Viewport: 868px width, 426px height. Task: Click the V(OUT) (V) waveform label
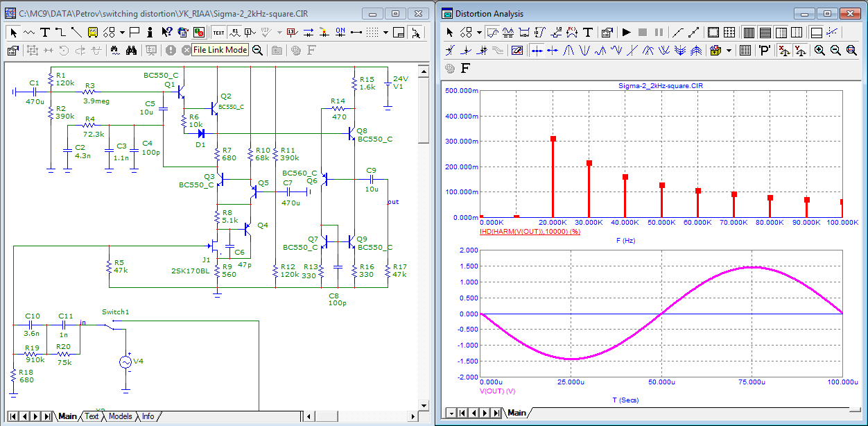click(x=497, y=391)
